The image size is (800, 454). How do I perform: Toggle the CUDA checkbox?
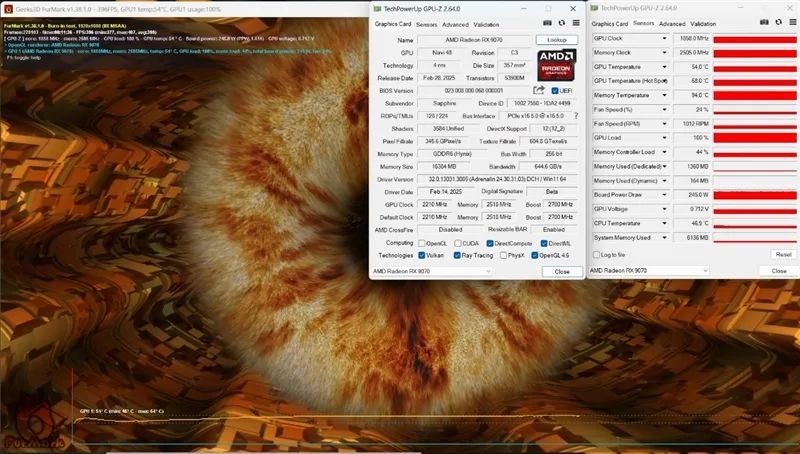tap(458, 243)
